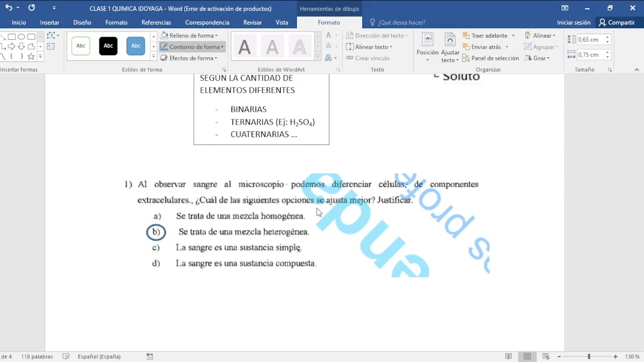Screen dimensions: 644x362
Task: Open the Efectos de forma dropdown
Action: click(x=189, y=58)
